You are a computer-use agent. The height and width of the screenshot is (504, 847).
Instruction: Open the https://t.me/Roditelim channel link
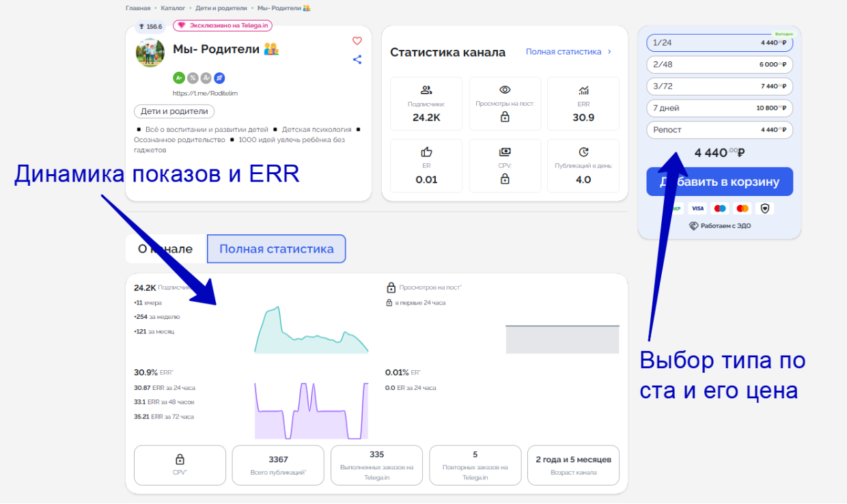[205, 93]
